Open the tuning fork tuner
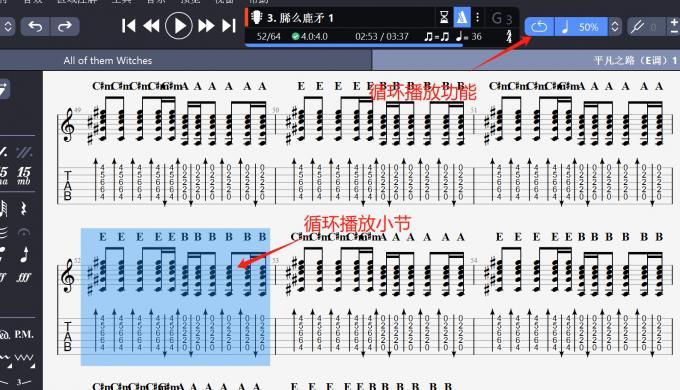680x390 pixels. (637, 27)
